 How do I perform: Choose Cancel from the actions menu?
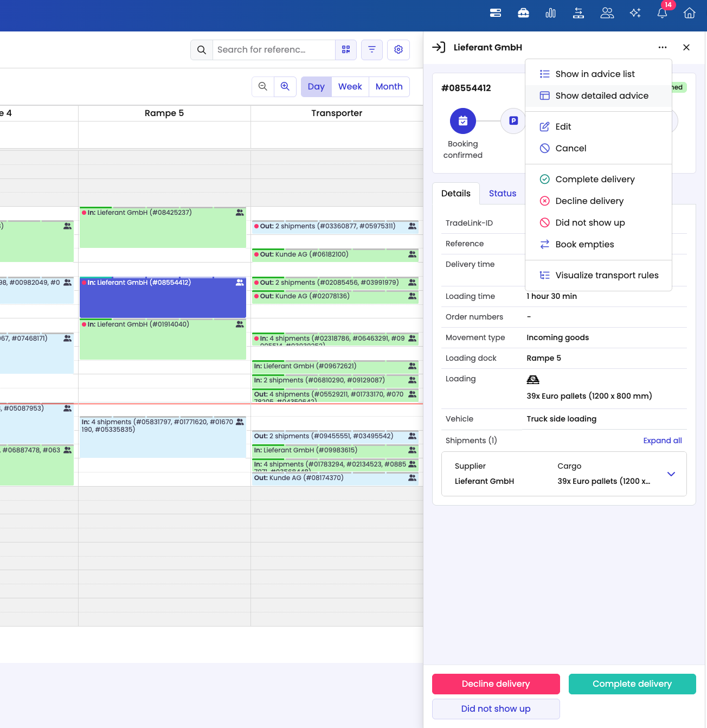tap(599, 149)
